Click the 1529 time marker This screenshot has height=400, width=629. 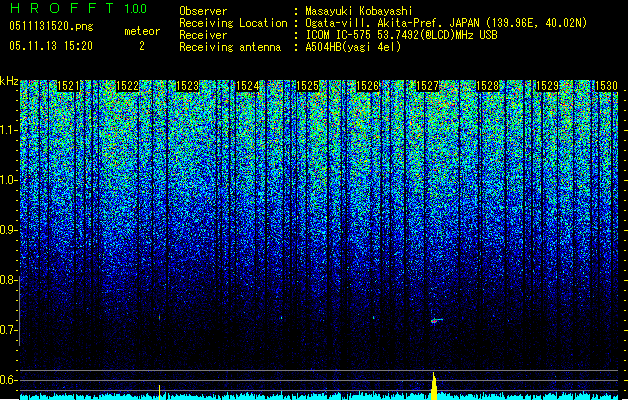pyautogui.click(x=547, y=86)
